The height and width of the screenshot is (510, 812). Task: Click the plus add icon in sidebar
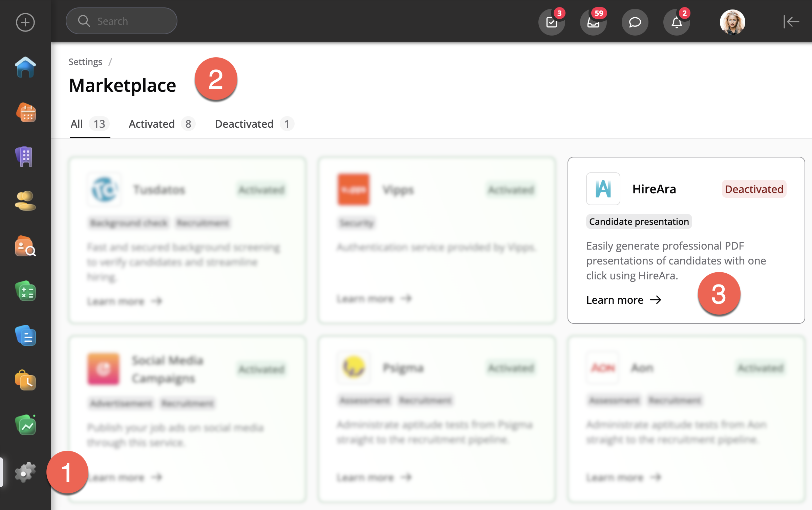pyautogui.click(x=25, y=22)
